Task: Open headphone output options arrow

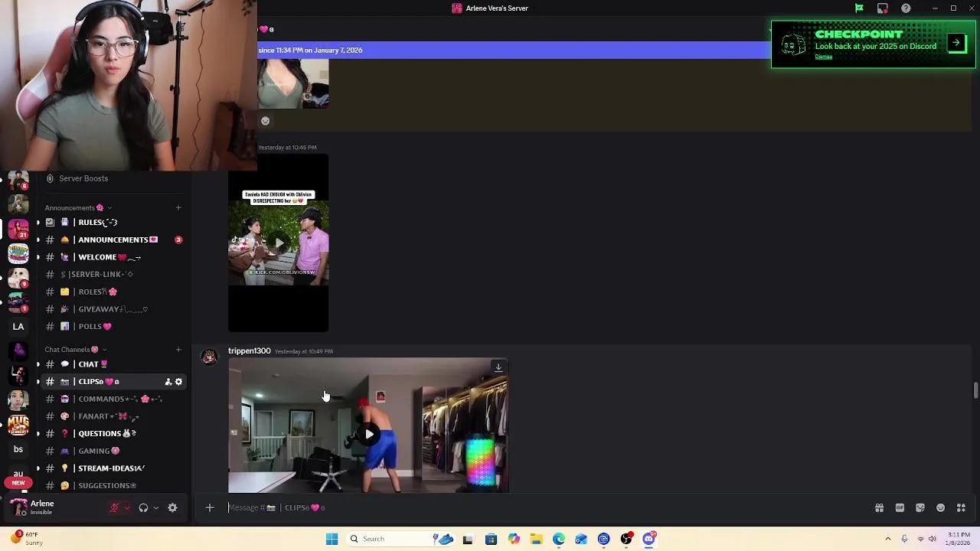Action: click(155, 507)
